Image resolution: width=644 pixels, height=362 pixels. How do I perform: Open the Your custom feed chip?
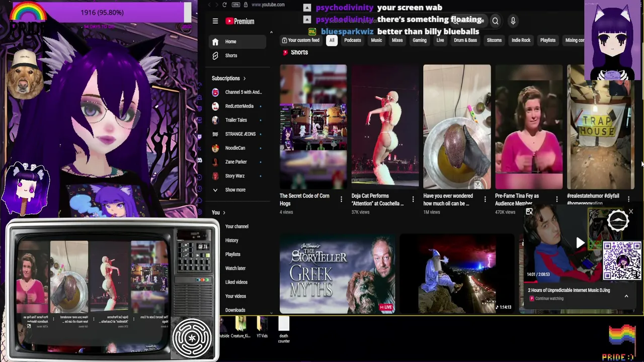tap(301, 40)
